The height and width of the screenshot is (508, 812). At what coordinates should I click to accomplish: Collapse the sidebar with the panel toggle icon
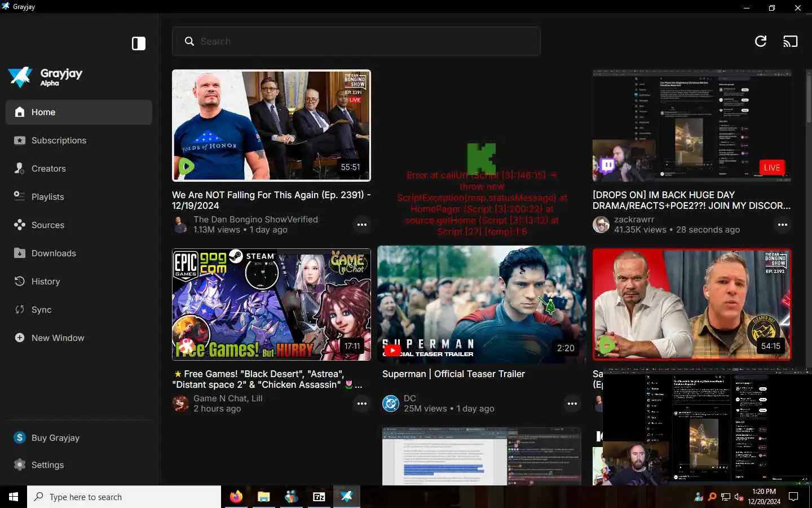pos(139,43)
